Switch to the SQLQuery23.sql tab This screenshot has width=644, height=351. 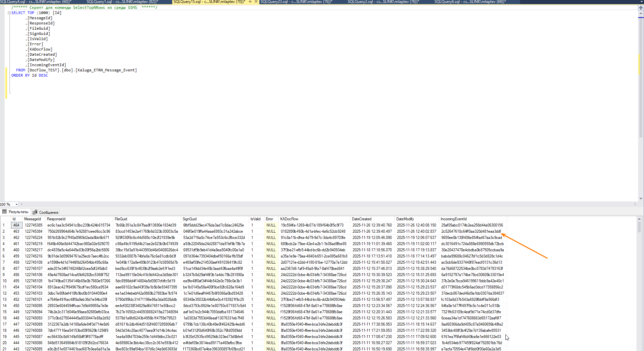pos(296,2)
